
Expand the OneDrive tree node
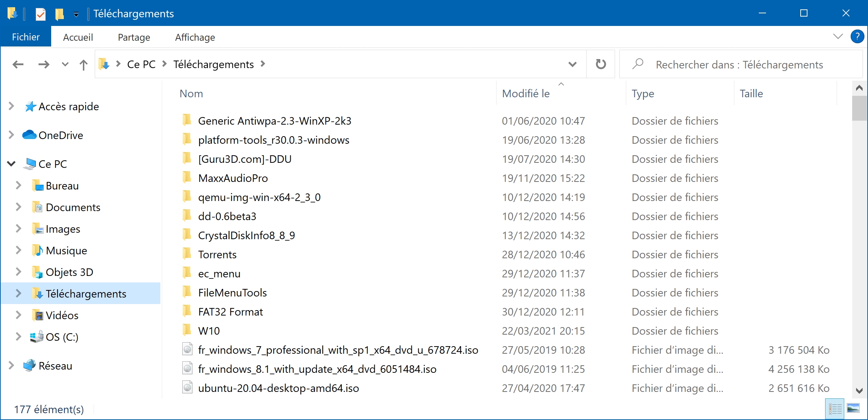pyautogui.click(x=11, y=135)
